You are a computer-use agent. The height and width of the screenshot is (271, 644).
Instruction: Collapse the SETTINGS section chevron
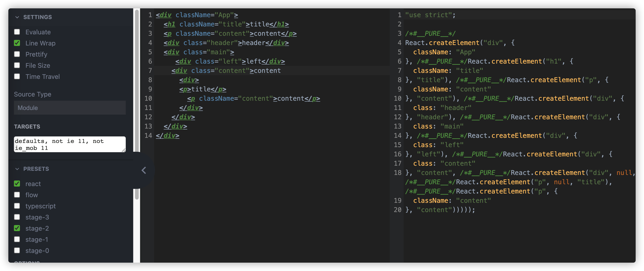point(17,17)
